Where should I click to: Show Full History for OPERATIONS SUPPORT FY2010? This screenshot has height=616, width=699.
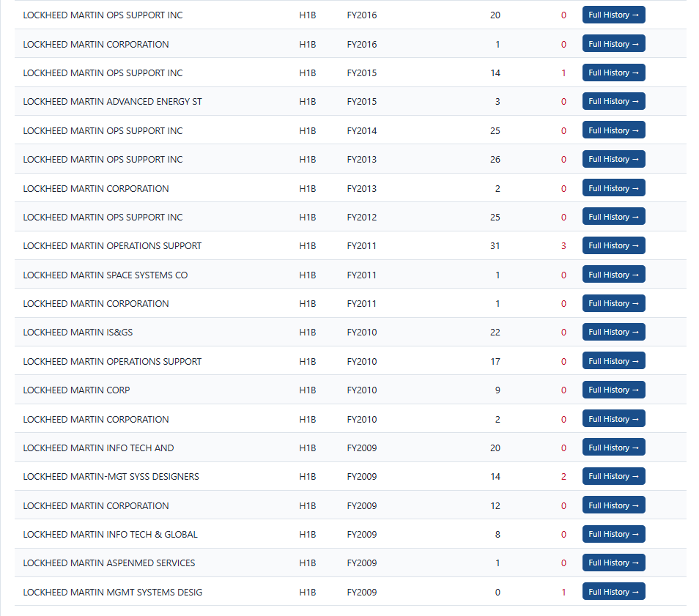point(613,361)
